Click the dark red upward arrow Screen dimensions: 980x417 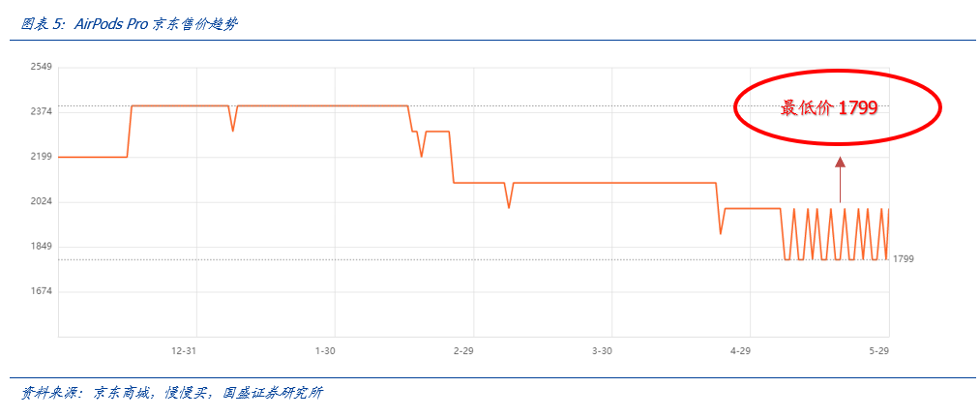[x=840, y=179]
